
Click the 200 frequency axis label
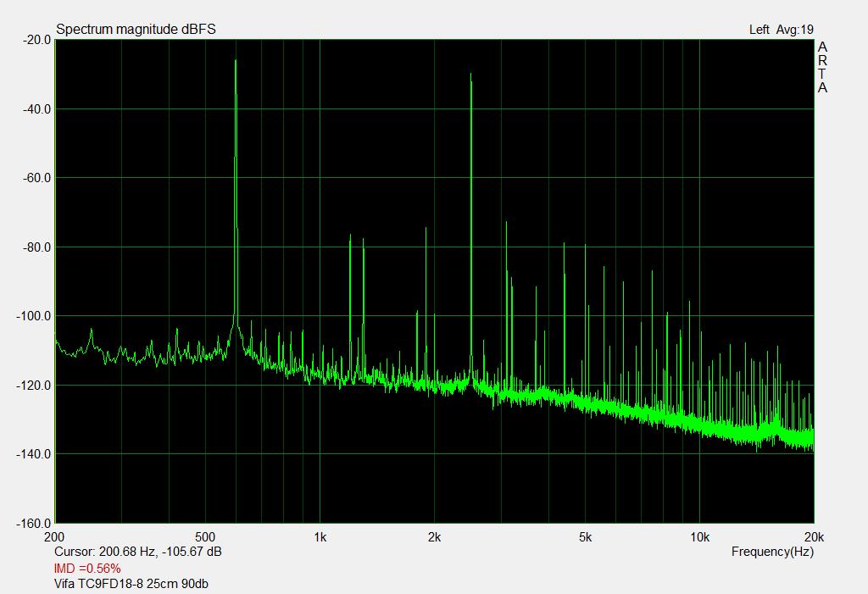(x=55, y=536)
